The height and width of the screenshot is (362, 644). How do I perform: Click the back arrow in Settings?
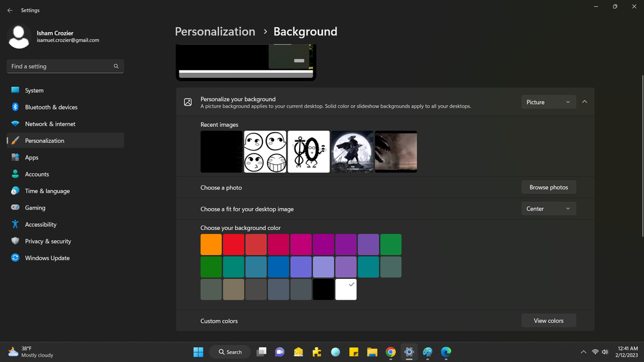[10, 10]
